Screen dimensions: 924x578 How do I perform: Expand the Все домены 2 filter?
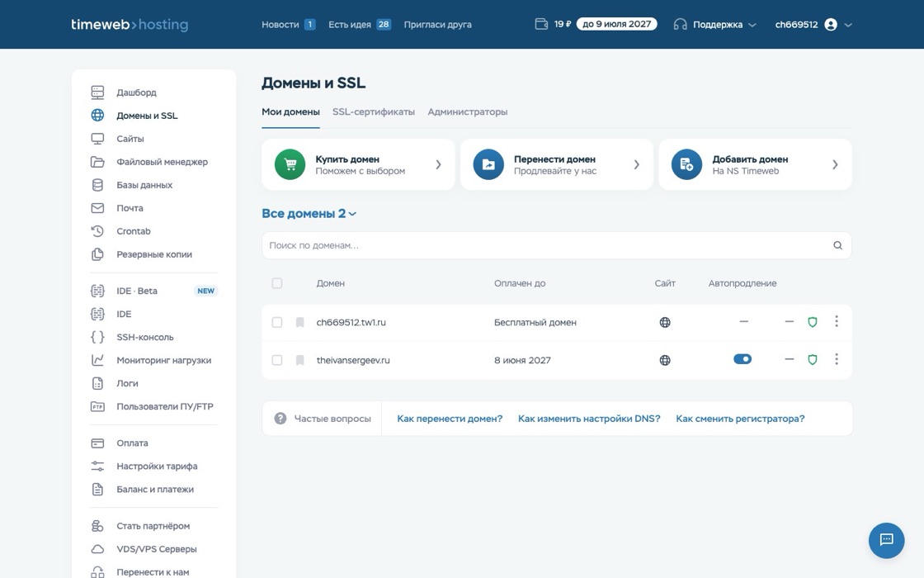tap(309, 214)
